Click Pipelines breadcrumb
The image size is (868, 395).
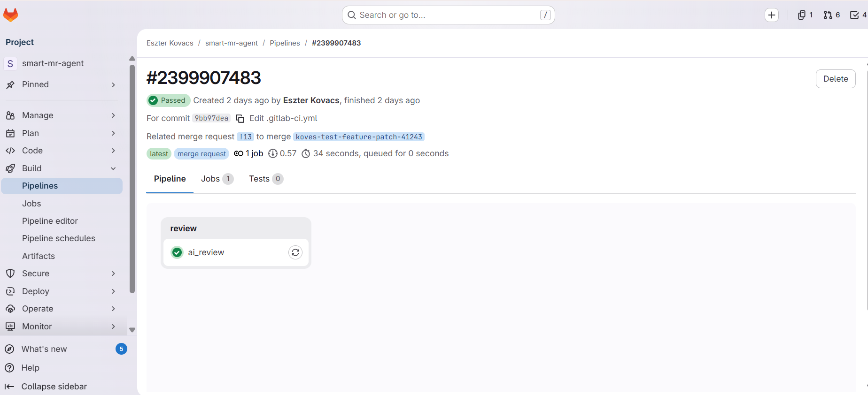285,43
